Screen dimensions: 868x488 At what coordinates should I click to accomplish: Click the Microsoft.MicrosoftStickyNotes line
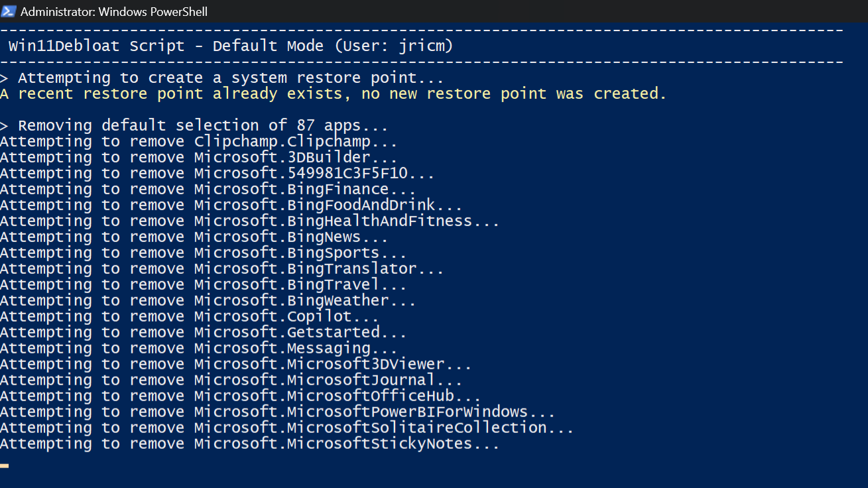[x=250, y=444]
